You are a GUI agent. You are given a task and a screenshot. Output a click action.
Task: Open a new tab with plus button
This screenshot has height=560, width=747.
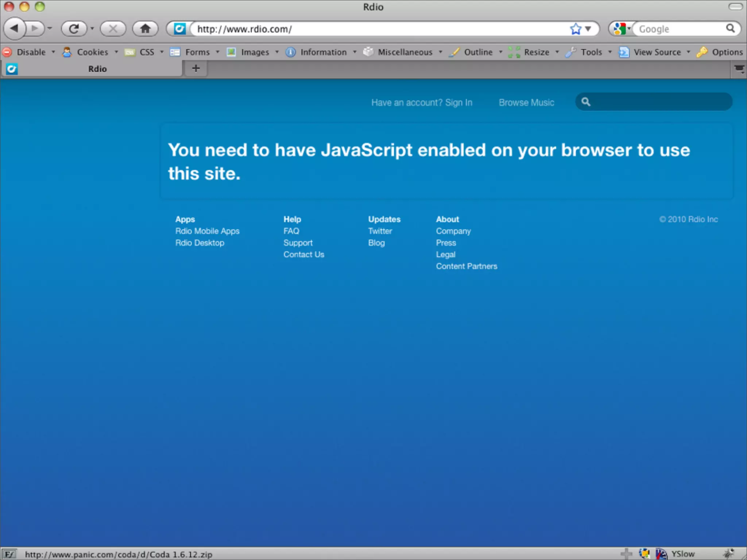click(x=196, y=68)
